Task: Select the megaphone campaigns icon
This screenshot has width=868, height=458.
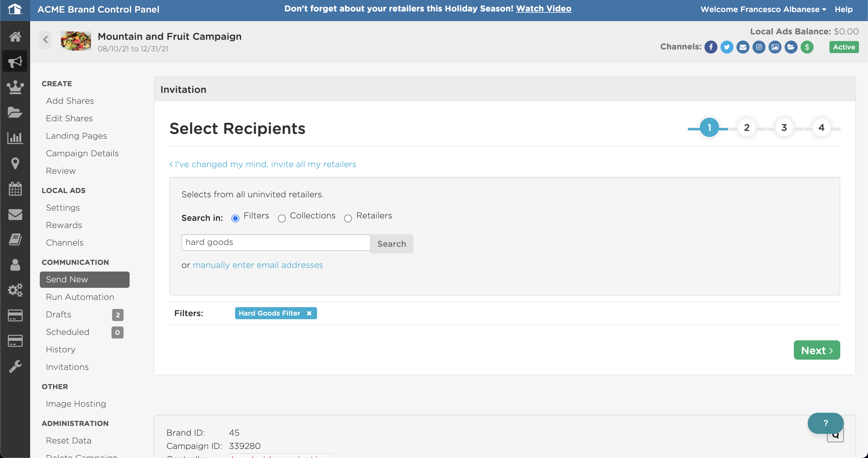Action: coord(15,61)
